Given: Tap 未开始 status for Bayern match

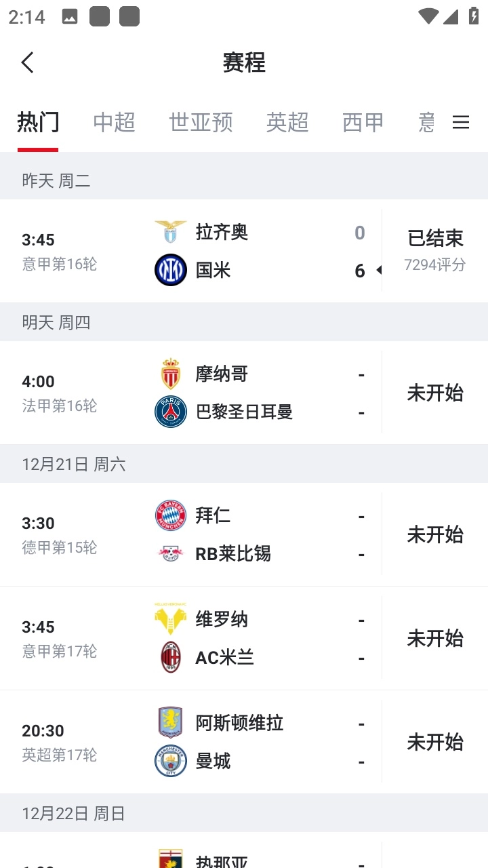Looking at the screenshot, I should (x=435, y=534).
